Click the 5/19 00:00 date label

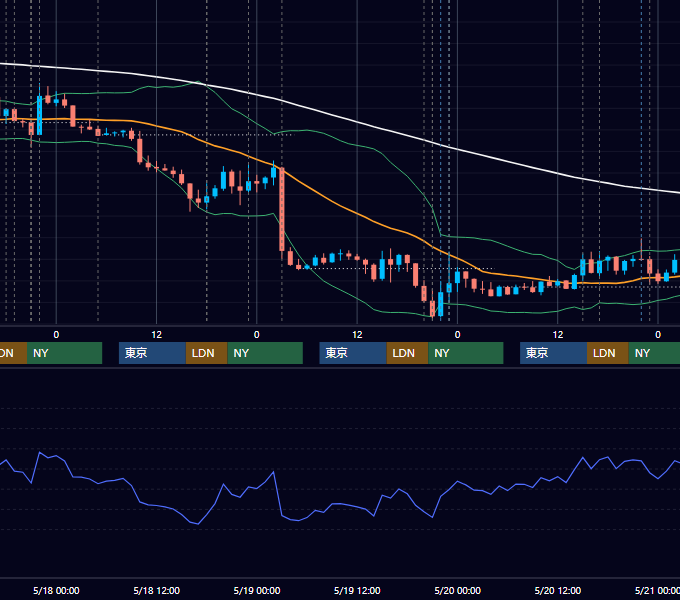coord(257,590)
